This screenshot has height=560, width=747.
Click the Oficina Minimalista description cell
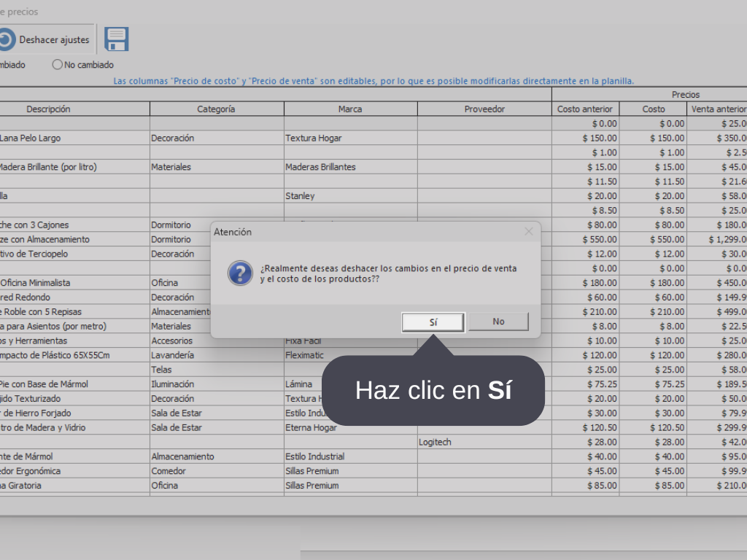click(75, 283)
